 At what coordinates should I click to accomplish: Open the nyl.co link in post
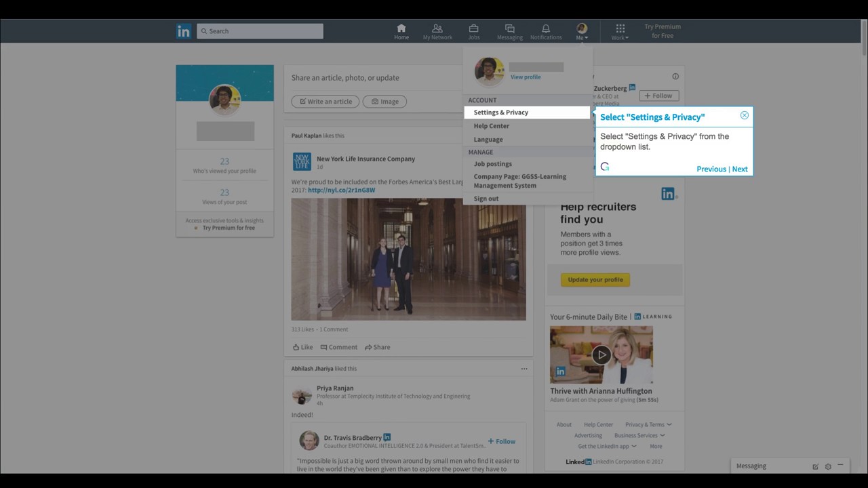(341, 190)
